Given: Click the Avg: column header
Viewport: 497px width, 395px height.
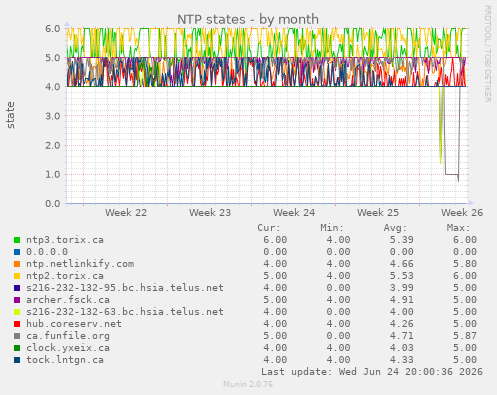Looking at the screenshot, I should 395,228.
